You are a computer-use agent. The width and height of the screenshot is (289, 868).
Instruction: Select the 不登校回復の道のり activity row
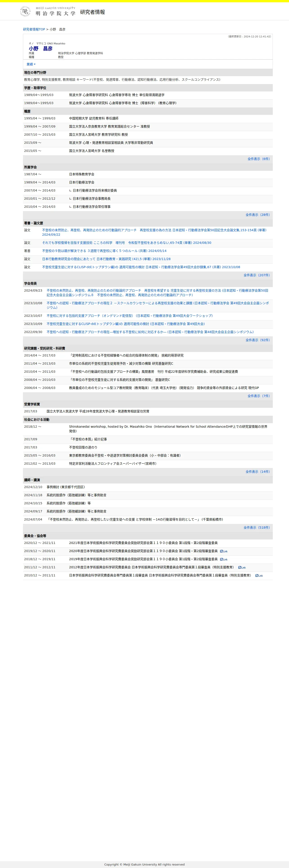(x=148, y=448)
